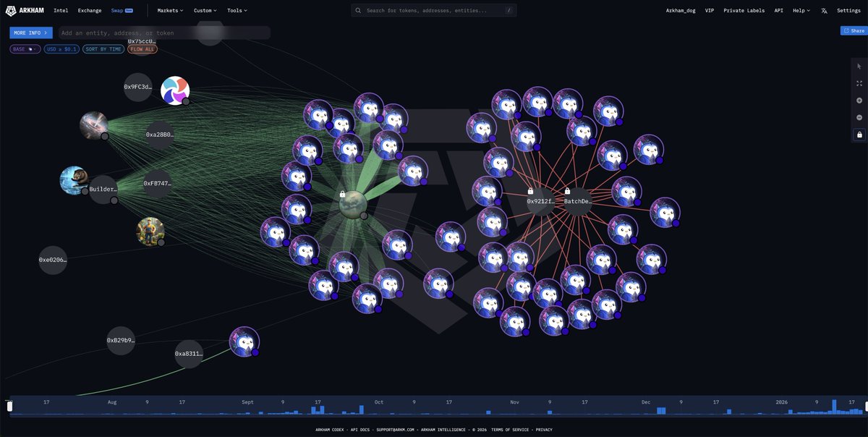This screenshot has width=868, height=437.
Task: Open the BASE chain filter dropdown
Action: pos(25,49)
